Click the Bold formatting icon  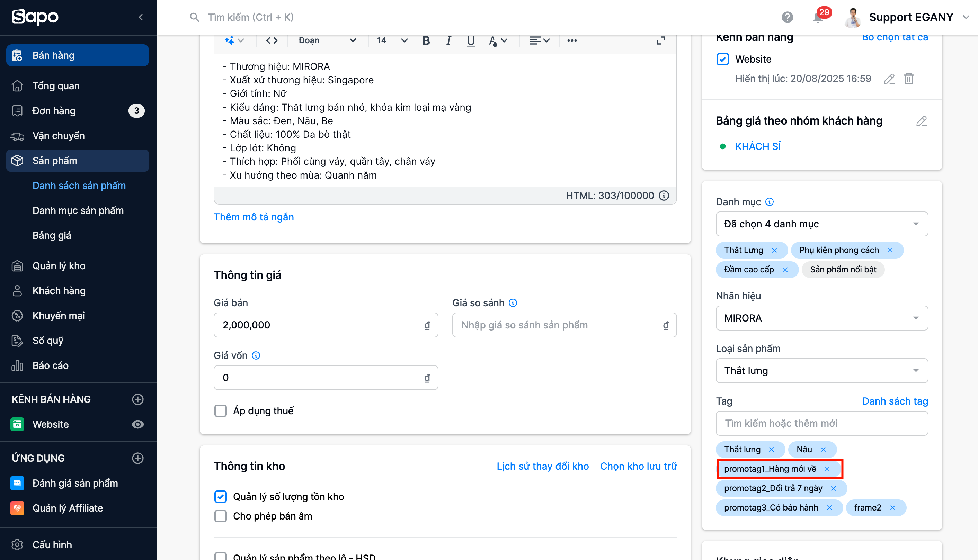[426, 41]
